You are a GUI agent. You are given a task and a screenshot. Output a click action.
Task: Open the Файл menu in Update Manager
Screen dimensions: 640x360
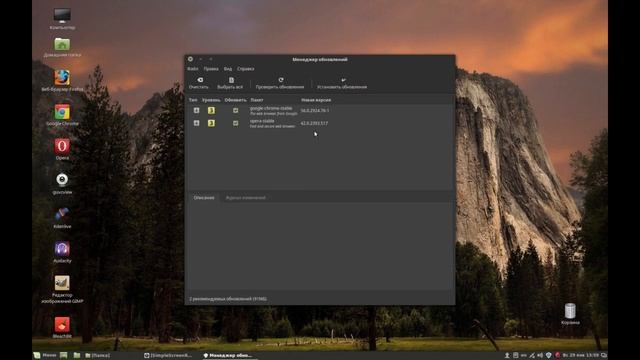tap(193, 69)
